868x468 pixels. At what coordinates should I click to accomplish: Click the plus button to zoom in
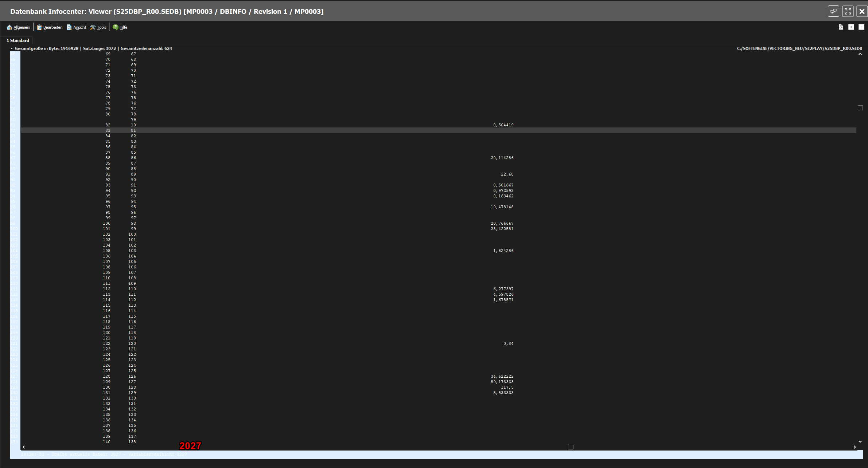point(851,27)
